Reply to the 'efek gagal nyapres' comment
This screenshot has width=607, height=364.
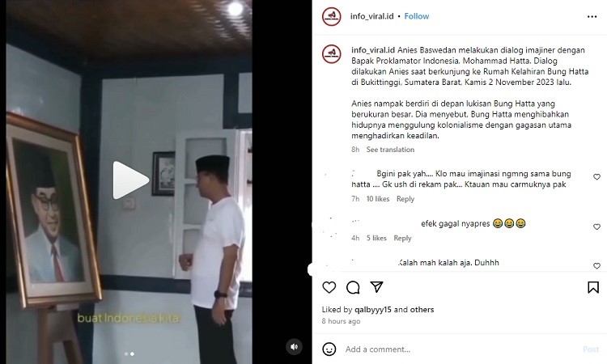[x=402, y=238]
